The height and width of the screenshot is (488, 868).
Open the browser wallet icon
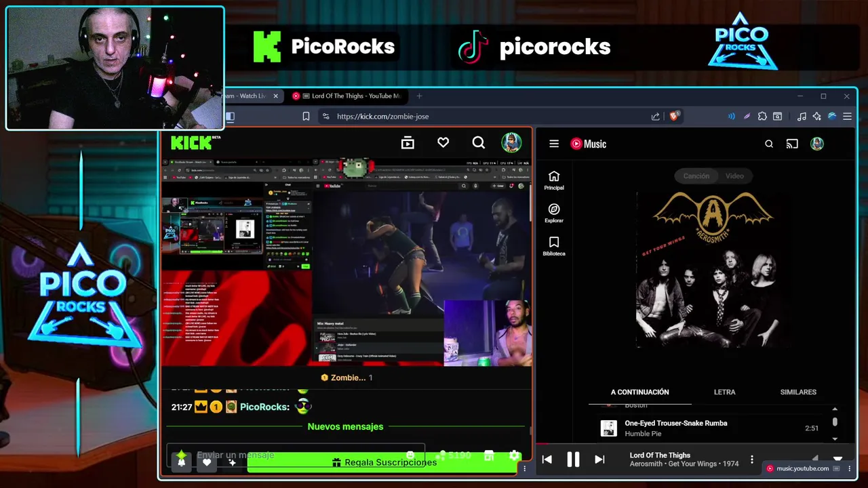(x=778, y=117)
